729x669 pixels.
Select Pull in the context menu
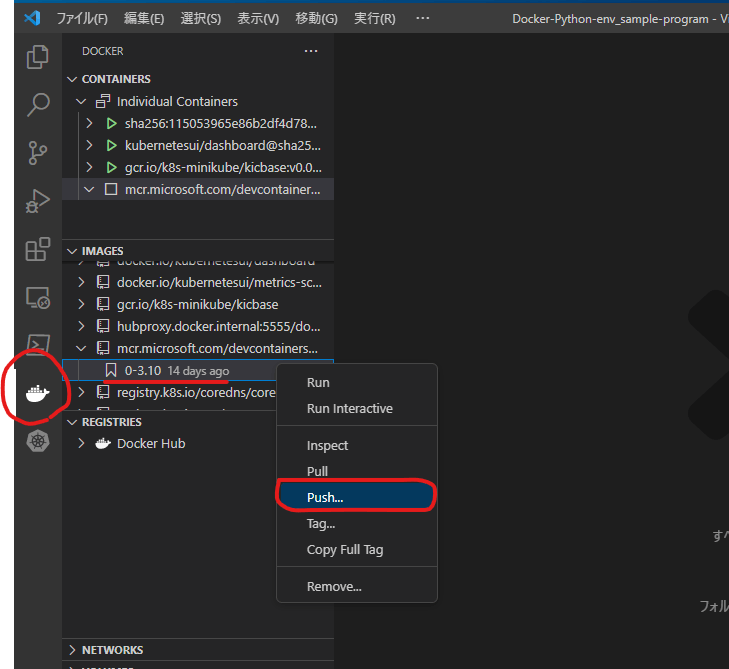click(x=357, y=471)
